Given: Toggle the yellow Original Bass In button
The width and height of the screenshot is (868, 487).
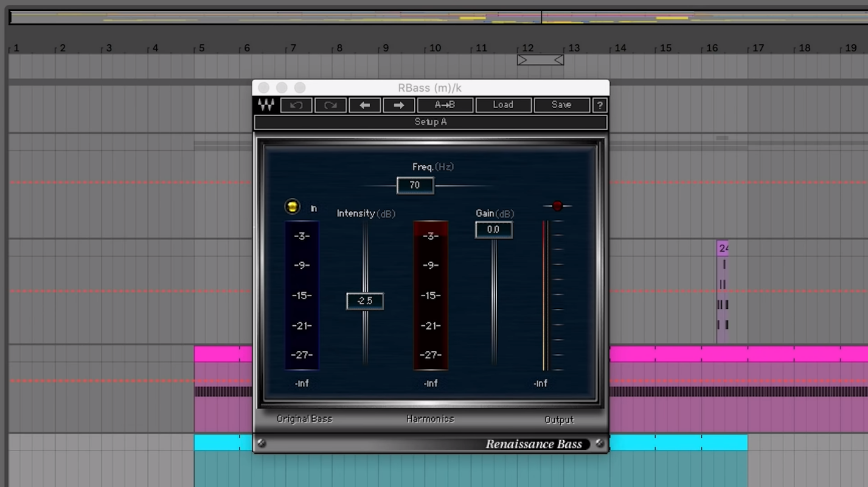Looking at the screenshot, I should click(293, 207).
